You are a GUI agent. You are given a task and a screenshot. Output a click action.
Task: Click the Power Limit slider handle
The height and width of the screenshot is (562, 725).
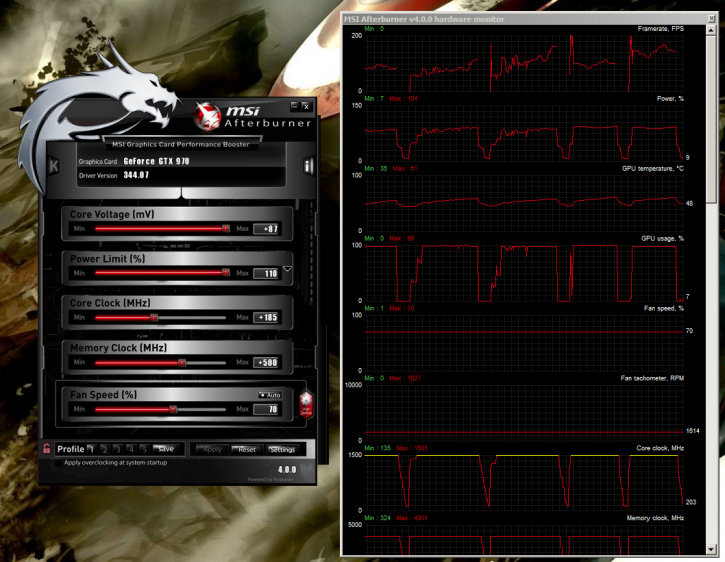pyautogui.click(x=226, y=273)
